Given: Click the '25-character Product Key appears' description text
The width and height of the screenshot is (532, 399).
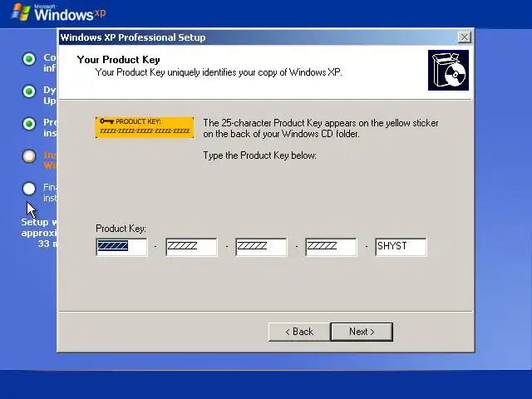Looking at the screenshot, I should 321,128.
